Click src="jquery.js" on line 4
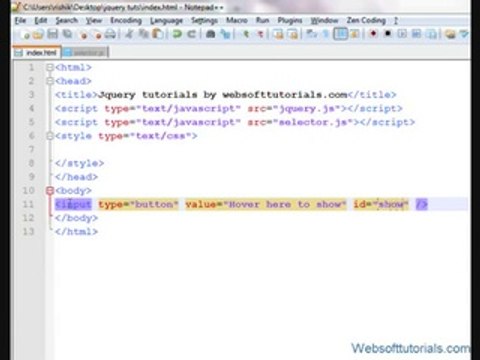 point(294,109)
